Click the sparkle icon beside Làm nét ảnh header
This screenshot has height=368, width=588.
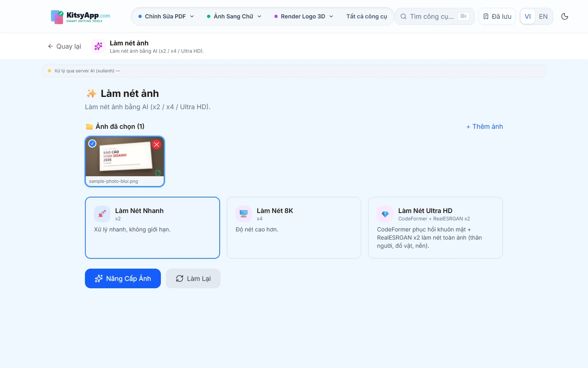coord(98,47)
